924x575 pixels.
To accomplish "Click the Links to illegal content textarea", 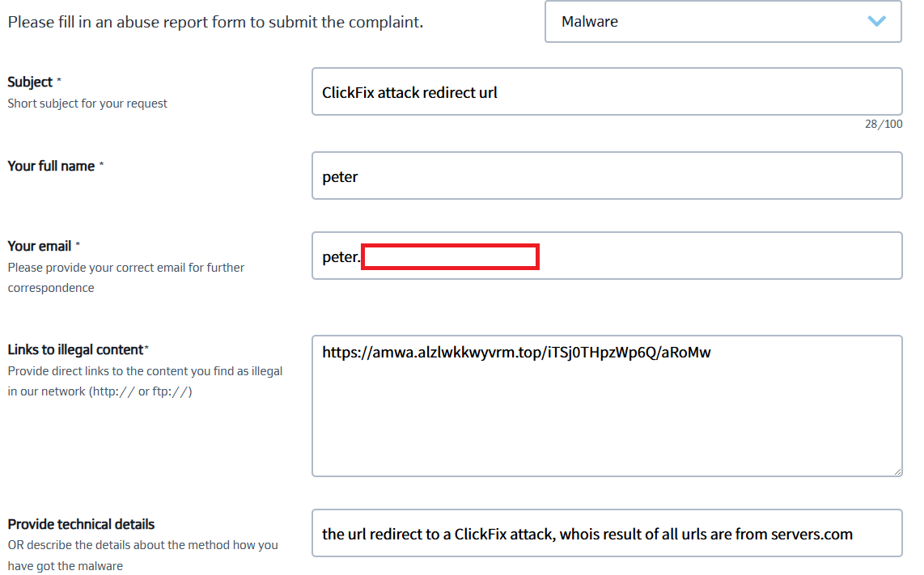I will pyautogui.click(x=607, y=406).
